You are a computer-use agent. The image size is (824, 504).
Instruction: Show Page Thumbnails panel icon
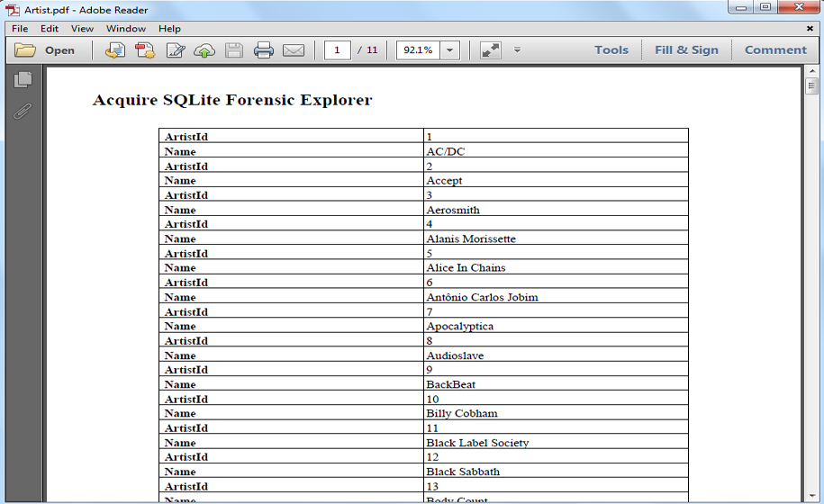coord(23,79)
